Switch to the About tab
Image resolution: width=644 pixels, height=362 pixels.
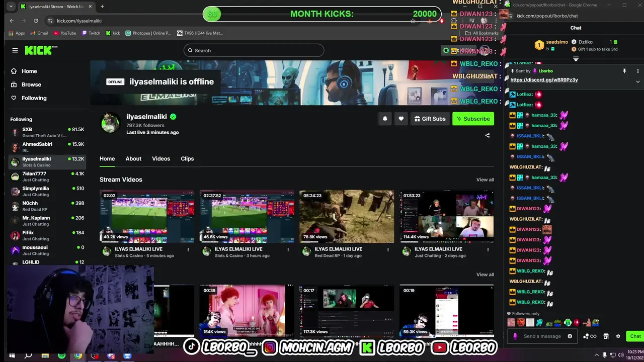click(133, 158)
